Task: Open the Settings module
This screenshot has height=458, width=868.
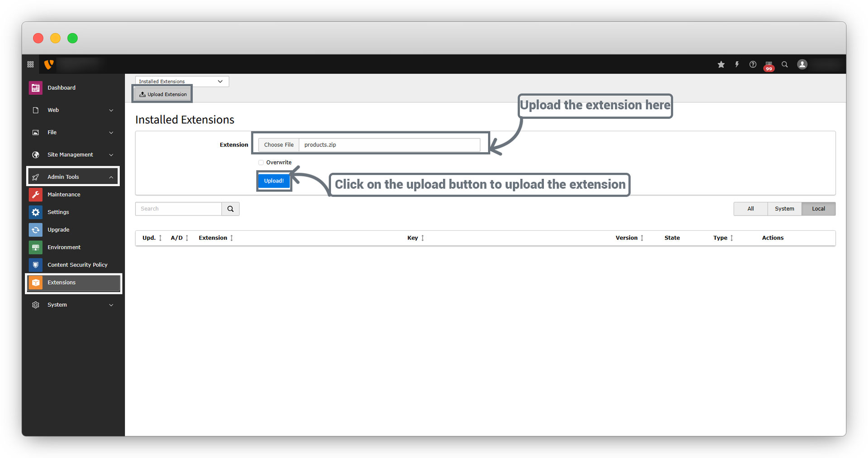Action: 58,212
